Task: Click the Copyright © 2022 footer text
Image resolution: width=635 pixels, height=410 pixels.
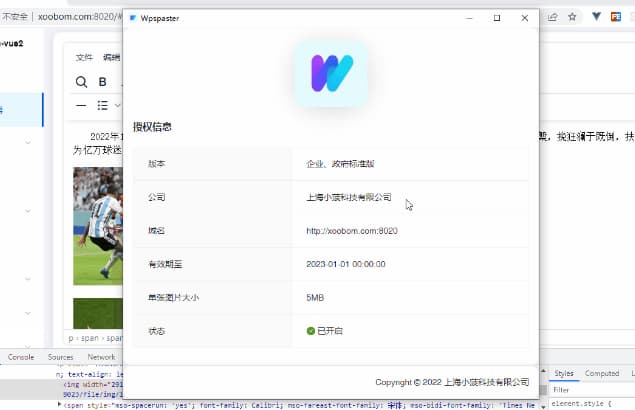Action: [x=452, y=382]
